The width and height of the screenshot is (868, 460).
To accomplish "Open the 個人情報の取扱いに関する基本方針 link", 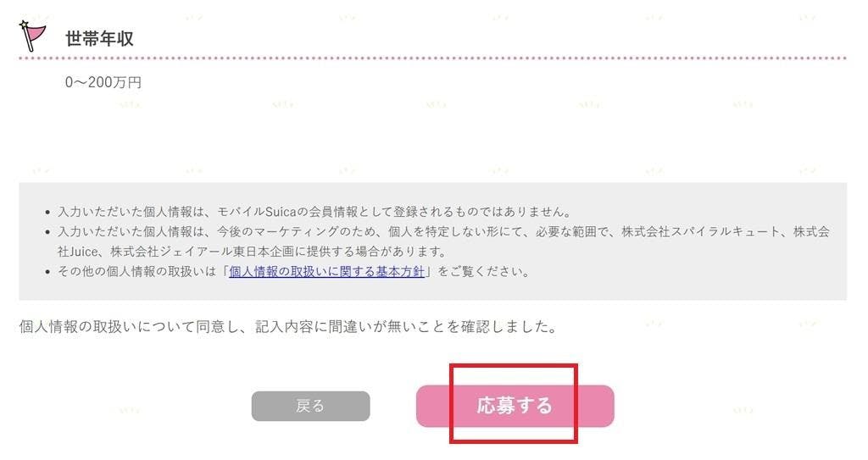I will (x=326, y=271).
